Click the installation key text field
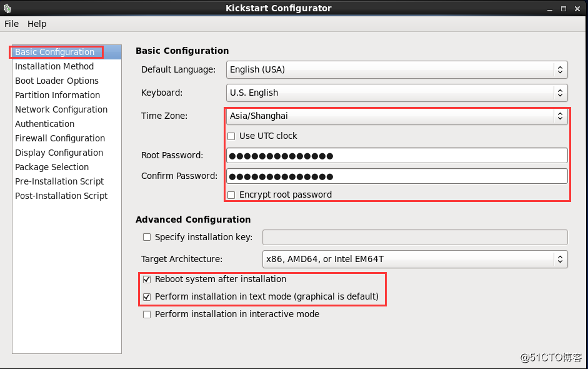The image size is (588, 369). [x=415, y=237]
